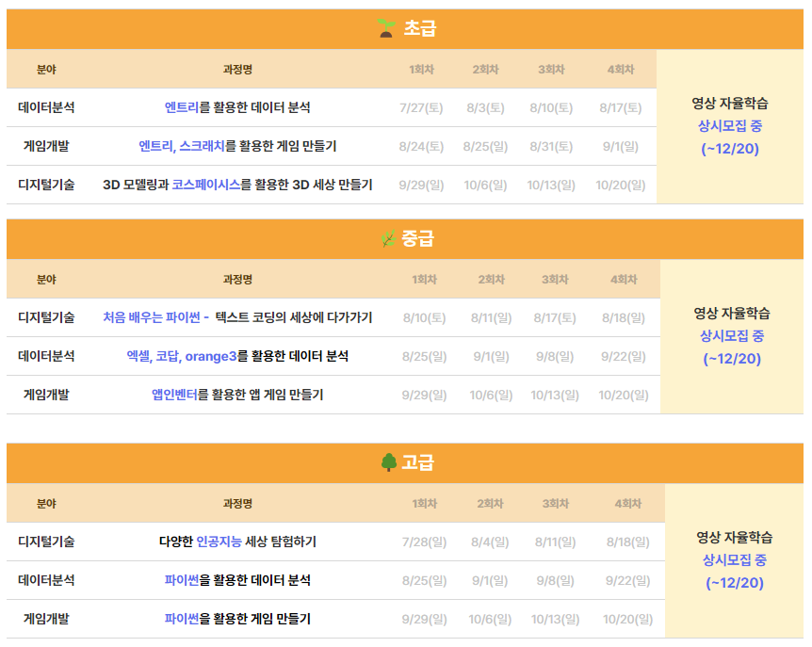Select the 고급 section header title
This screenshot has height=647, width=812.
[x=417, y=462]
